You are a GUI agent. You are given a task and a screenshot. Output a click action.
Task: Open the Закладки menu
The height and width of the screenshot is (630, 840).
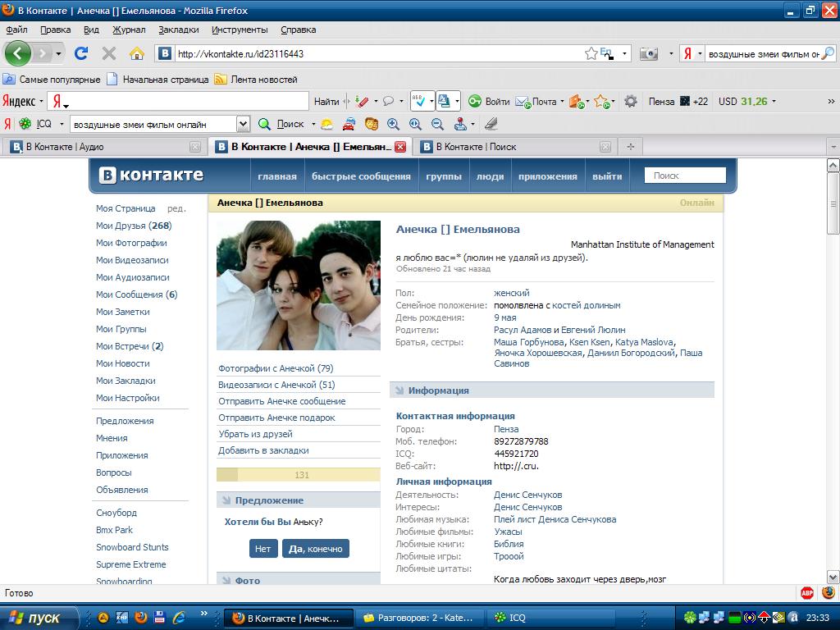coord(178,30)
